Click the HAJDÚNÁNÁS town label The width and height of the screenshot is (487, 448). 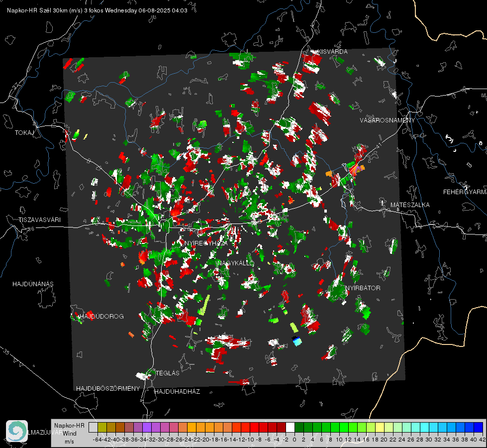[x=33, y=284]
